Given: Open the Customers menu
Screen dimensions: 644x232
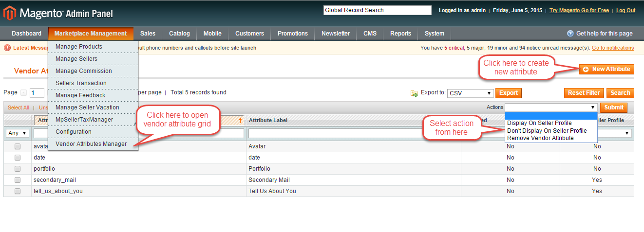Looking at the screenshot, I should pos(249,34).
